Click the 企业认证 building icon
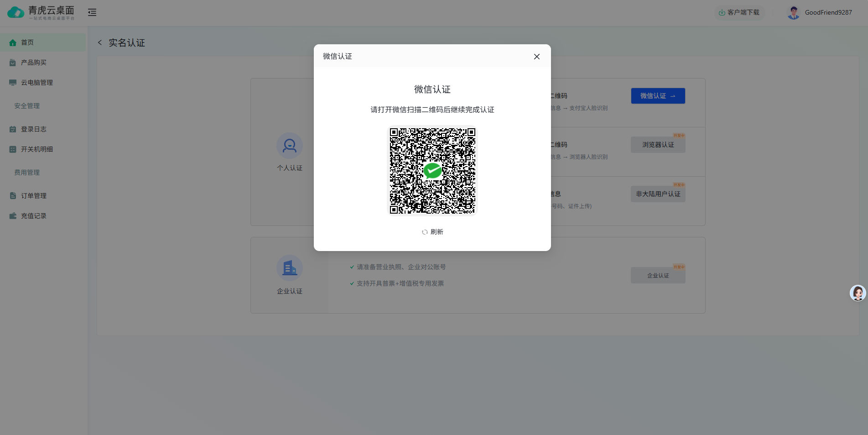The width and height of the screenshot is (868, 435). point(290,268)
